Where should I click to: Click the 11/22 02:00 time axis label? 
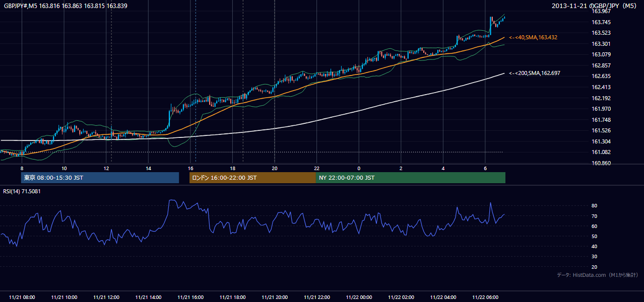(x=401, y=297)
